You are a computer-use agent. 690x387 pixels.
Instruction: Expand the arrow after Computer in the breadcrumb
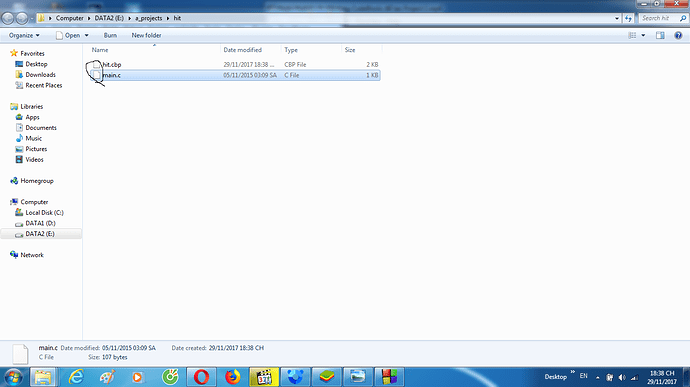click(89, 18)
